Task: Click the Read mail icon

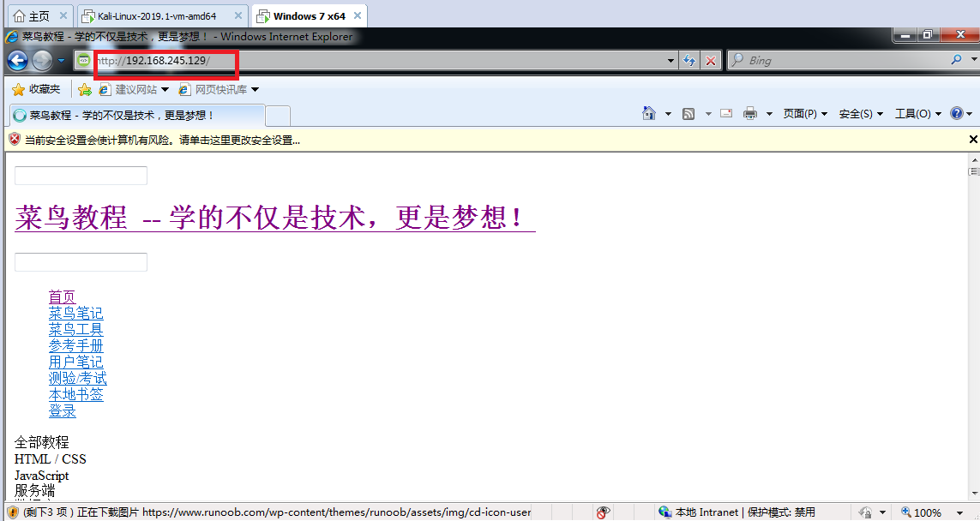Action: (726, 114)
